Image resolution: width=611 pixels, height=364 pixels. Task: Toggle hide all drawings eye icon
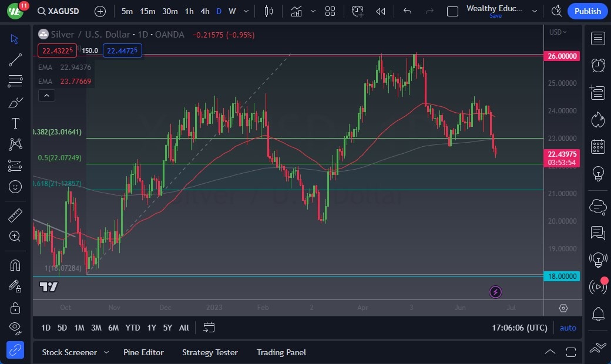click(15, 328)
